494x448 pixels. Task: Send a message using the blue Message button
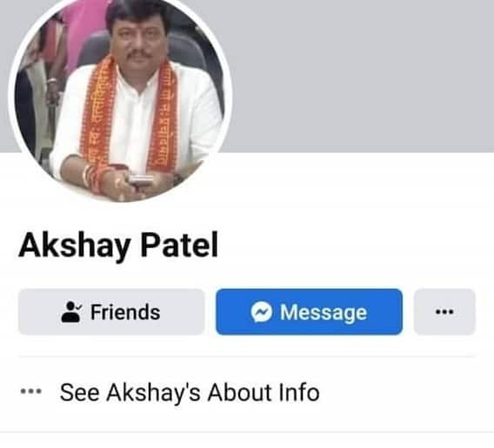(x=309, y=312)
